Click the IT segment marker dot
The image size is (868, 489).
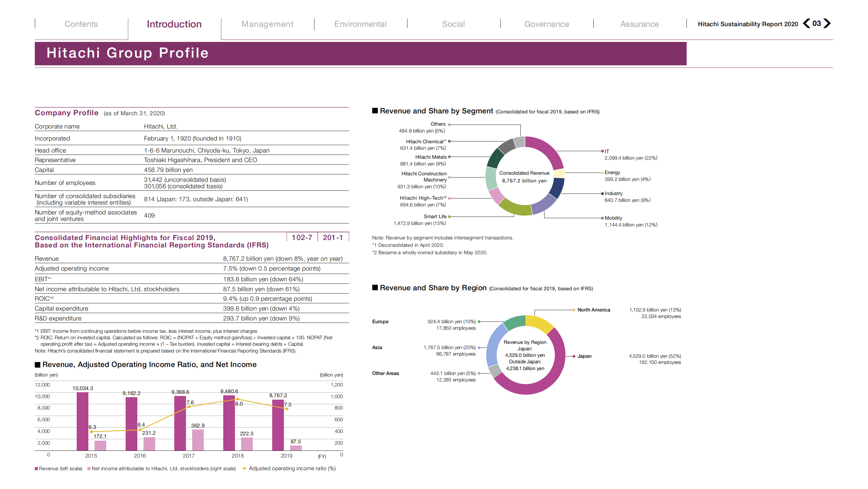point(602,151)
